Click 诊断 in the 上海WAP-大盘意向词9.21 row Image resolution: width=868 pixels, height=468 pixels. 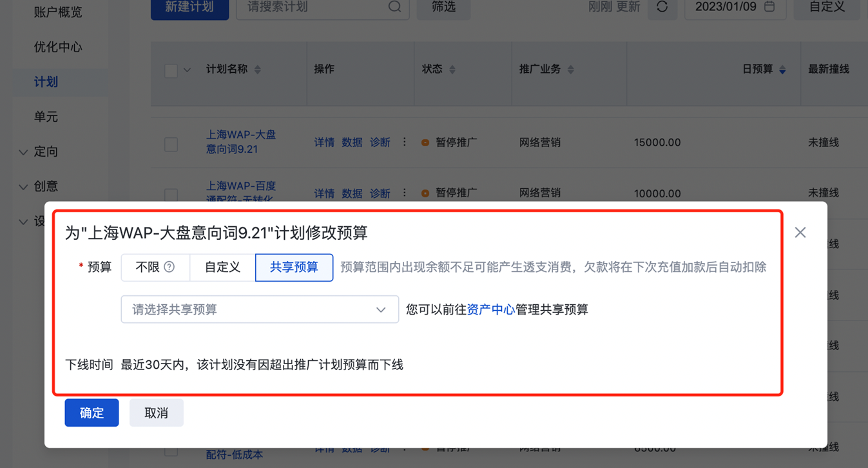(x=380, y=142)
